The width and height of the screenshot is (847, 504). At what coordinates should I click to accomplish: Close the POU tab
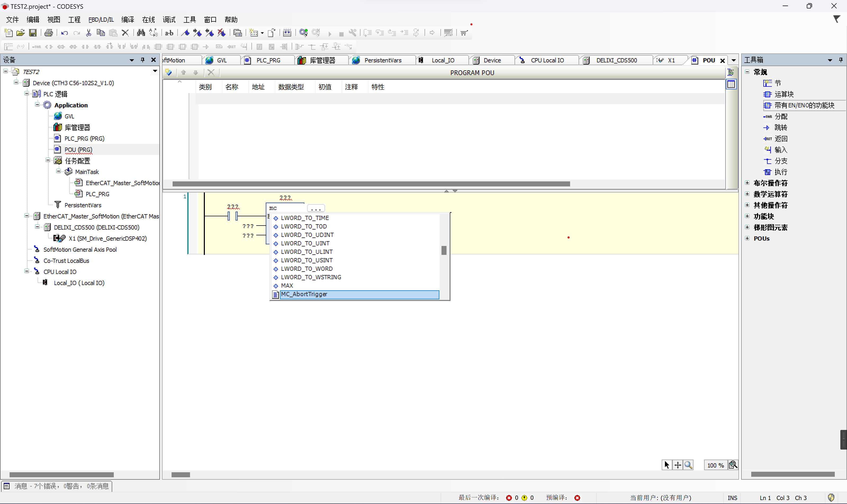pos(723,61)
